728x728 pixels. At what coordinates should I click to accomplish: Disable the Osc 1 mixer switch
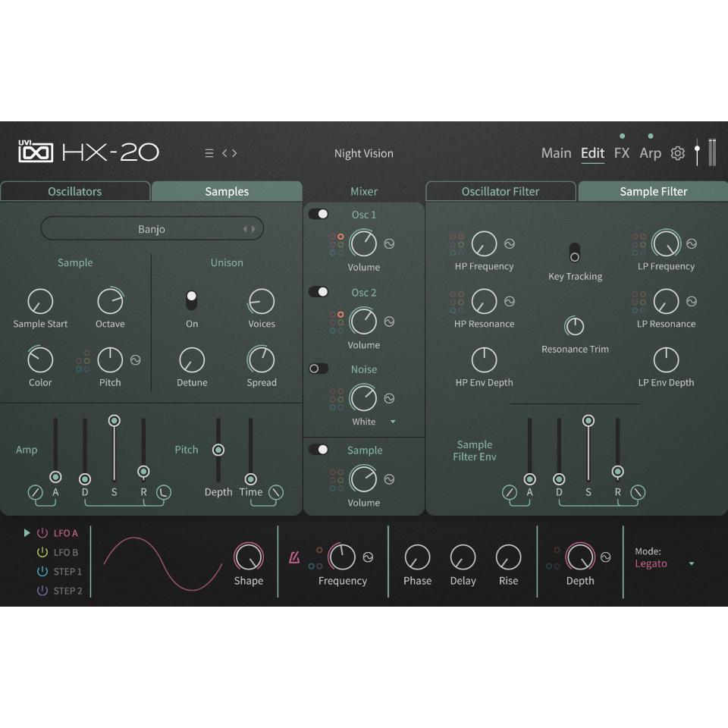318,214
